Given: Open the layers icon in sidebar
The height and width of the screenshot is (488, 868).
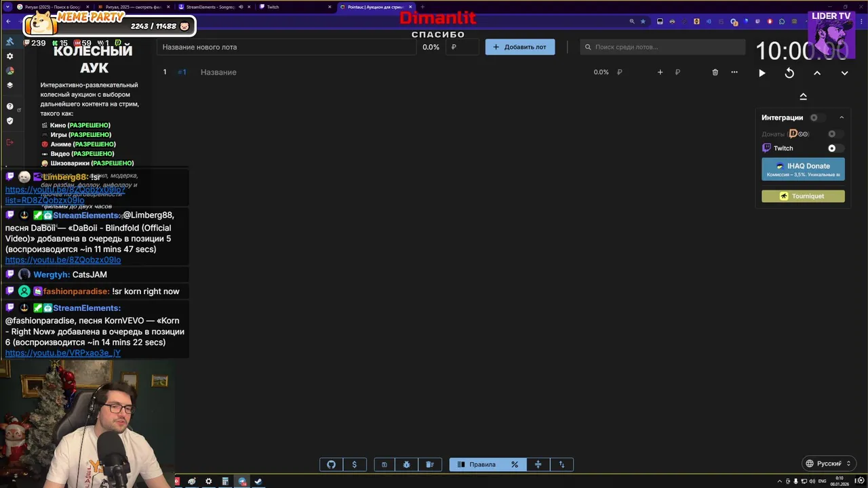Looking at the screenshot, I should [9, 85].
